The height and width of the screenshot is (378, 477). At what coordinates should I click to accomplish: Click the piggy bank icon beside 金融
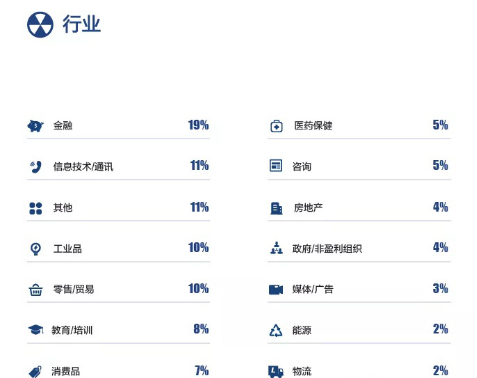point(35,126)
